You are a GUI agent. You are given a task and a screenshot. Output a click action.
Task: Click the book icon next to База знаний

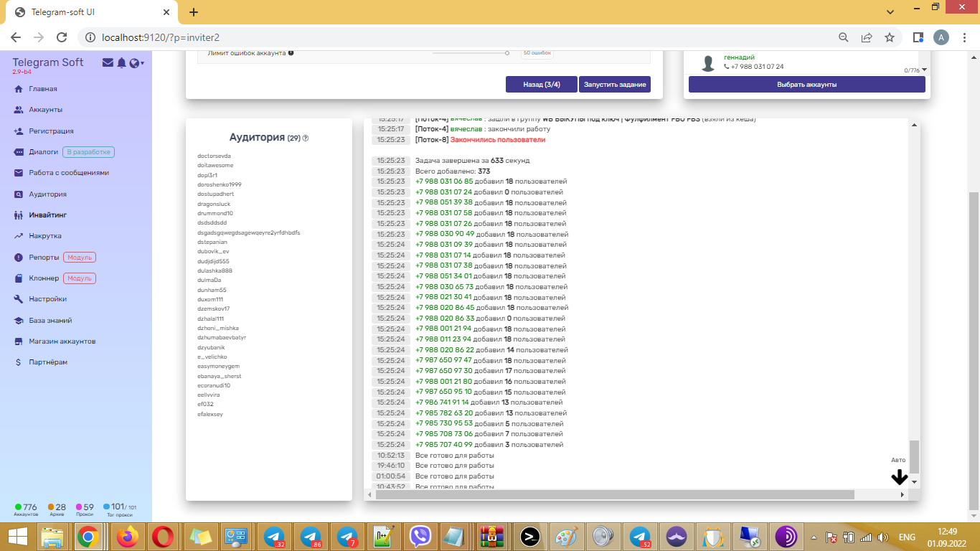click(x=19, y=321)
